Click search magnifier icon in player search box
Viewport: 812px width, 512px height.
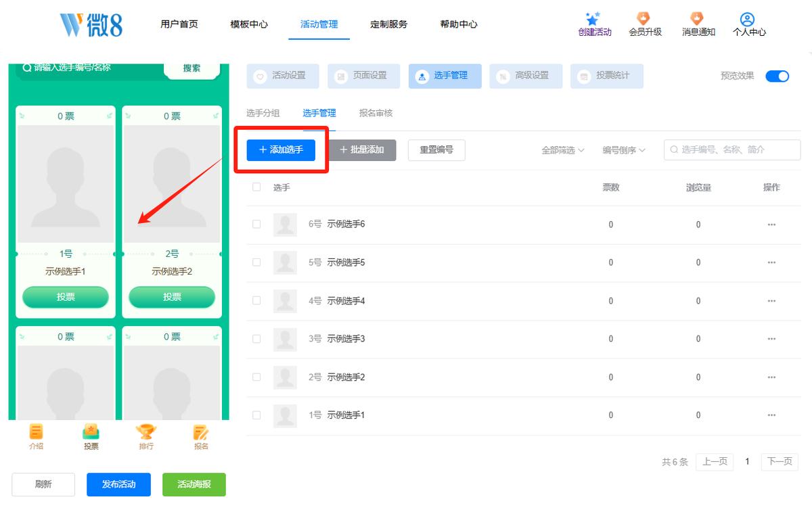click(x=674, y=150)
